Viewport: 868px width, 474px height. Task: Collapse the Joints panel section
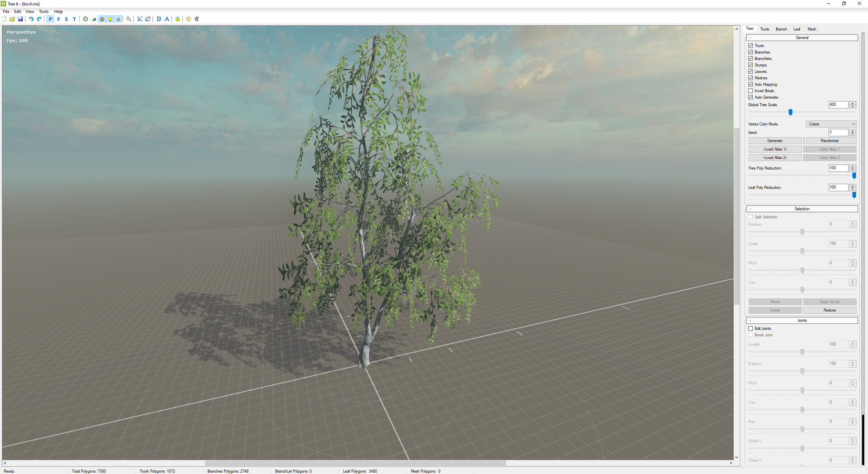(750, 320)
